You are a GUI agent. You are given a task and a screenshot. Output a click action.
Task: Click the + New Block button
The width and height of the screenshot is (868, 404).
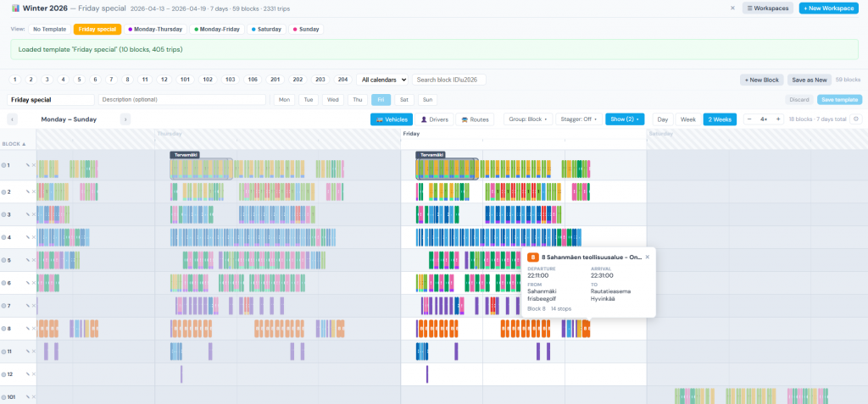pos(761,80)
